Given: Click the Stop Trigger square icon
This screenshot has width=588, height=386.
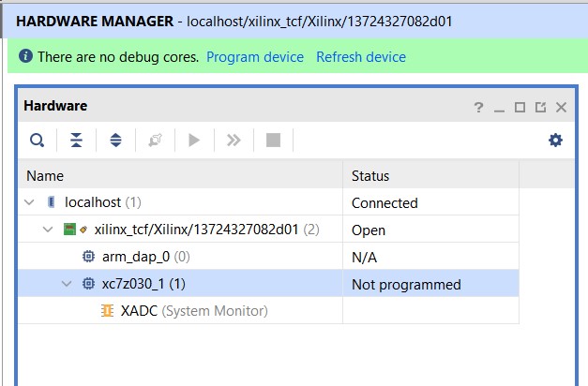Looking at the screenshot, I should coord(273,141).
